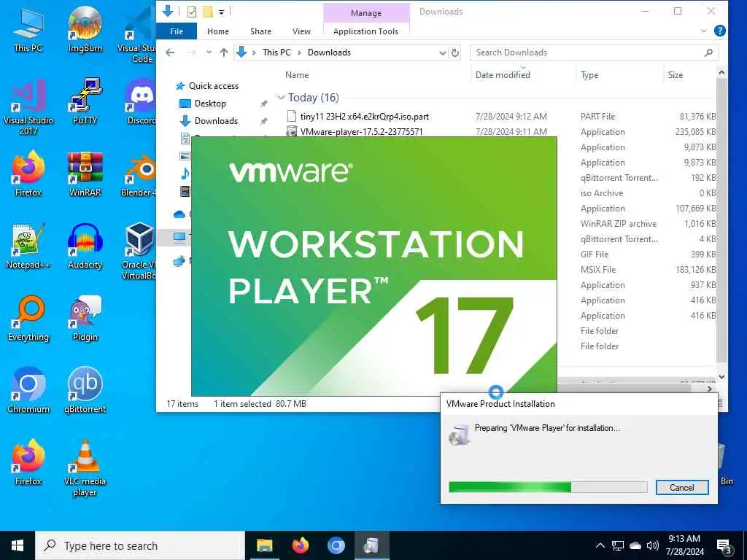The height and width of the screenshot is (560, 747).
Task: Click the Explorer vertical scrollbar down arrow
Action: coord(721,377)
